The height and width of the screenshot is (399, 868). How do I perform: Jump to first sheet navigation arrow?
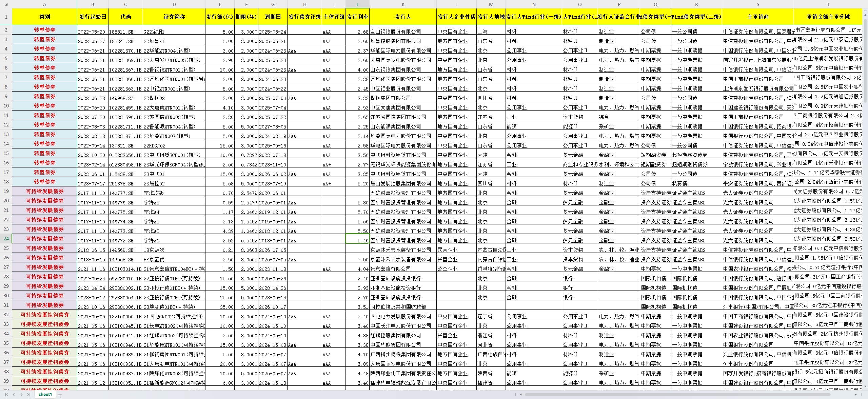click(6, 395)
